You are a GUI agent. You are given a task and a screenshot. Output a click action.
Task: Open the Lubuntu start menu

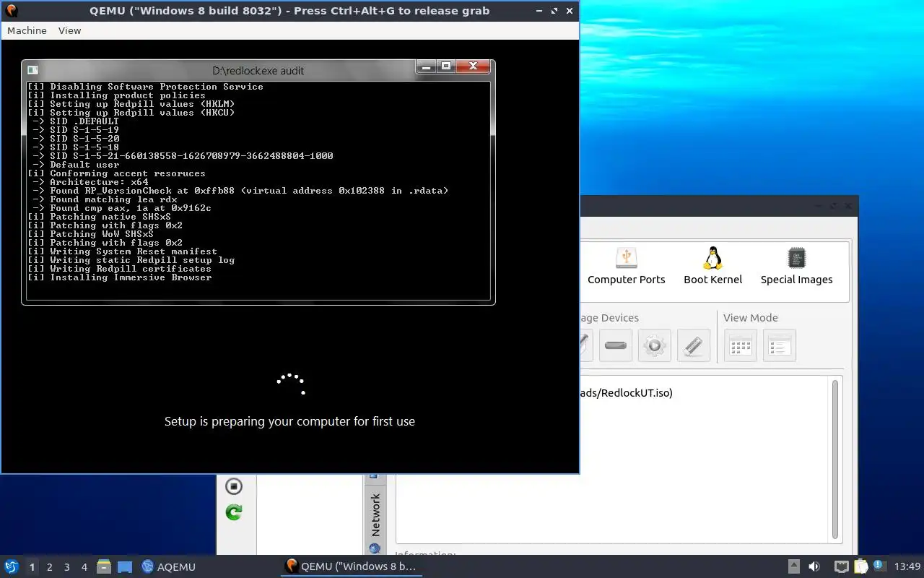pos(11,566)
